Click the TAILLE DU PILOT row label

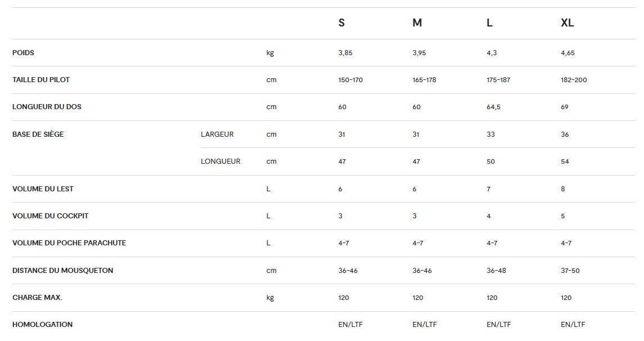point(41,80)
